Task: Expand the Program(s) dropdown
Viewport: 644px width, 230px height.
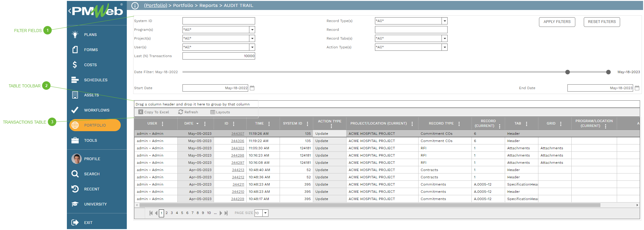Action: click(x=252, y=30)
